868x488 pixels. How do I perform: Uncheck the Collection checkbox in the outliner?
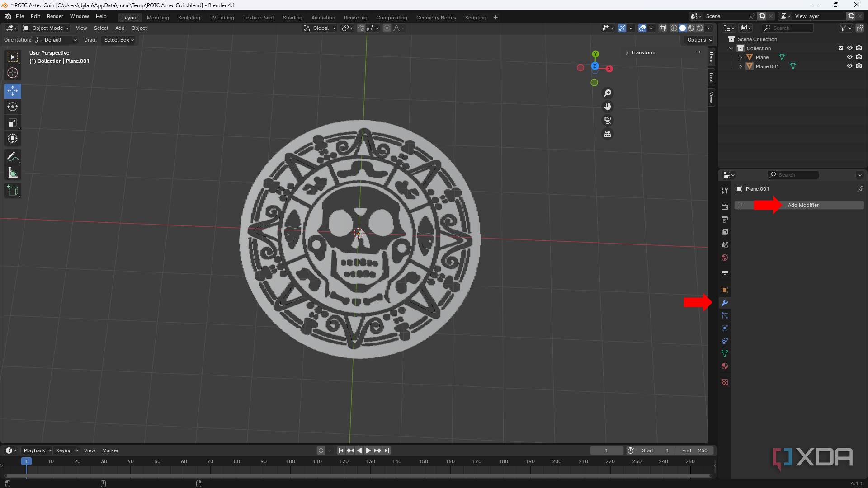pyautogui.click(x=840, y=47)
